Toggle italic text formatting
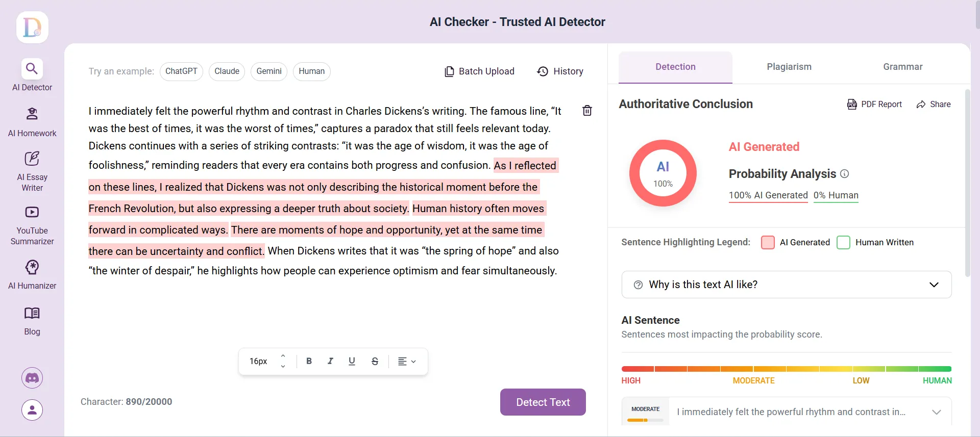Screen dimensions: 980x437 (330, 361)
